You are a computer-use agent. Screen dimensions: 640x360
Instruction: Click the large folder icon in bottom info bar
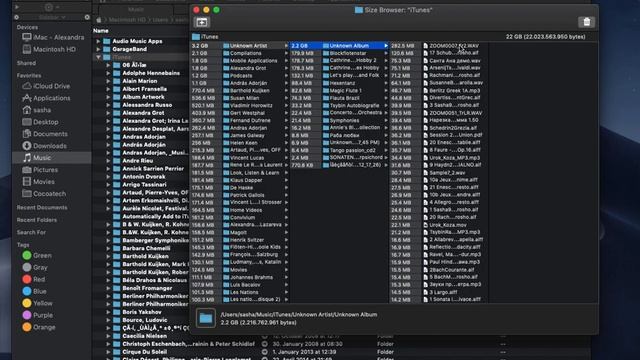(206, 318)
